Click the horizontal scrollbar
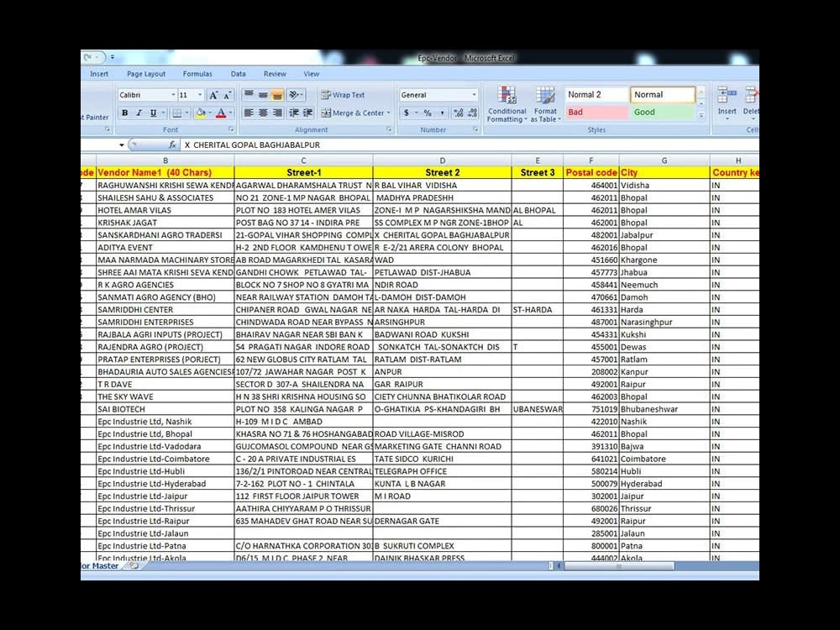Viewport: 840px width, 630px height. (619, 565)
